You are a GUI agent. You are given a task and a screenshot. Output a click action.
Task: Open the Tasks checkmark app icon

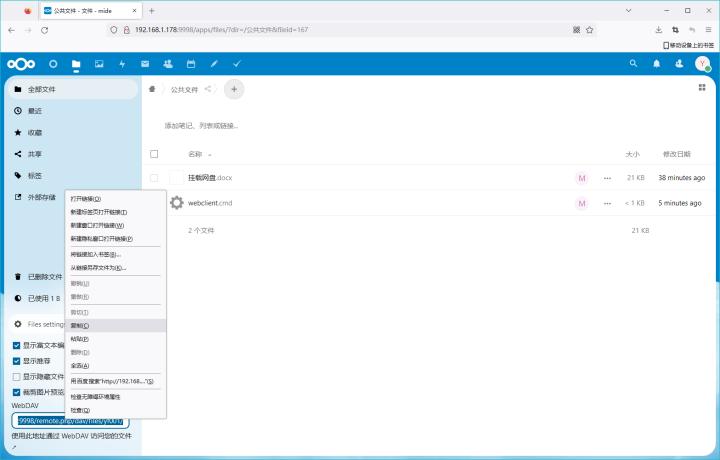[x=237, y=64]
